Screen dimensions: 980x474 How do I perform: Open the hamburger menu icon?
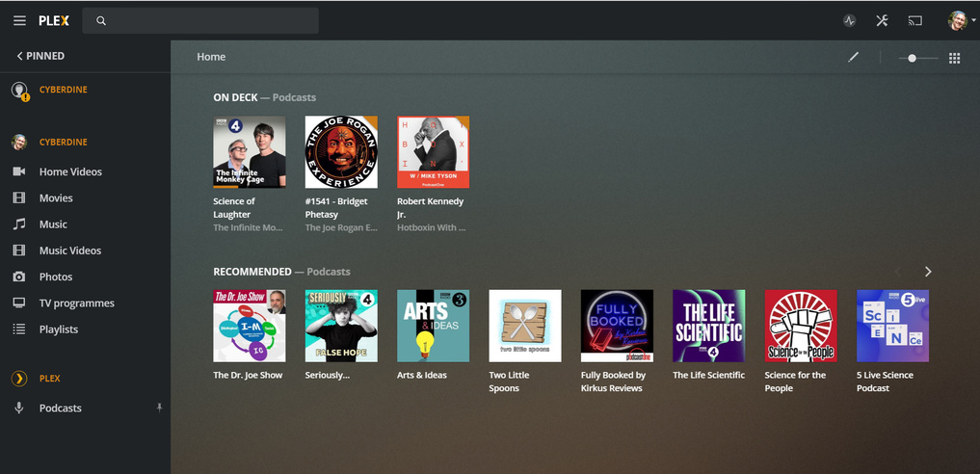[19, 20]
